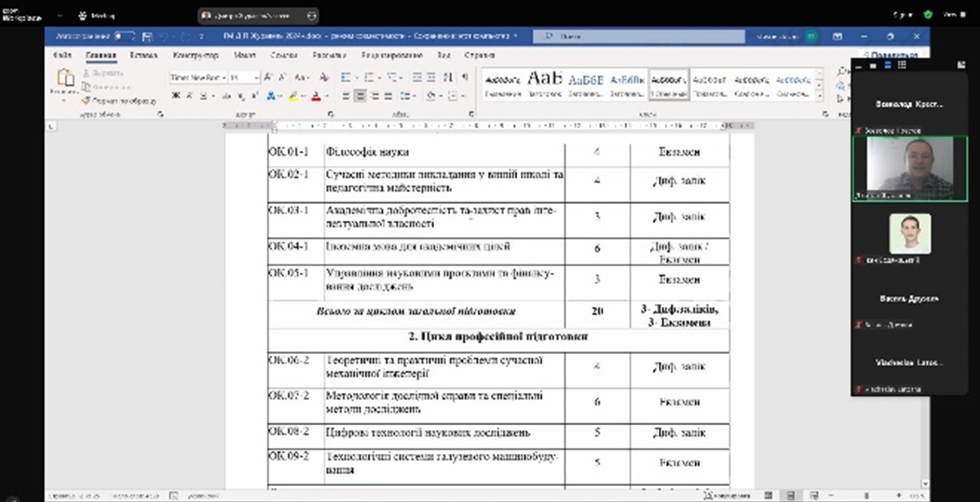Screen dimensions: 980x502
Task: Click the sort (А-Я) icon
Action: click(448, 77)
